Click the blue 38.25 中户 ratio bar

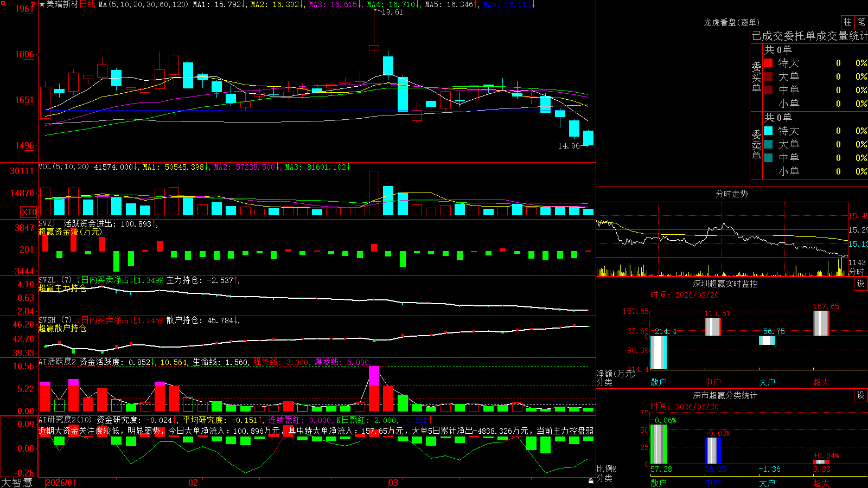click(x=713, y=451)
